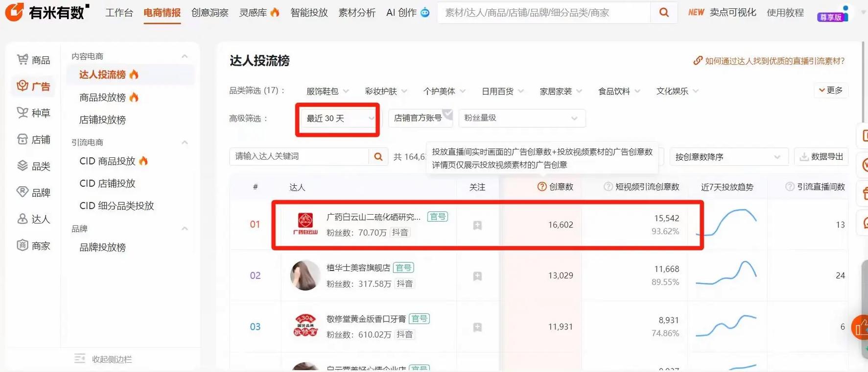The height and width of the screenshot is (372, 868).
Task: Open the 广告 sidebar section
Action: point(33,86)
